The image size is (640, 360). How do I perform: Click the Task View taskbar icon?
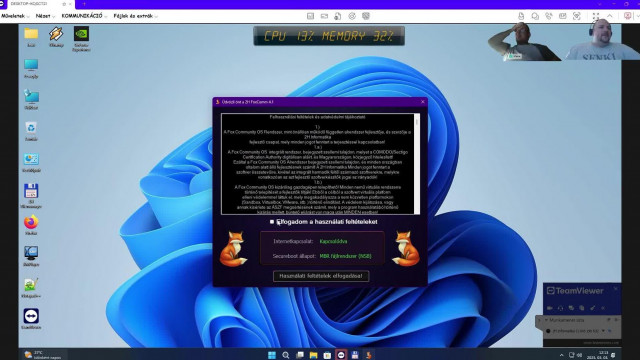pyautogui.click(x=300, y=355)
